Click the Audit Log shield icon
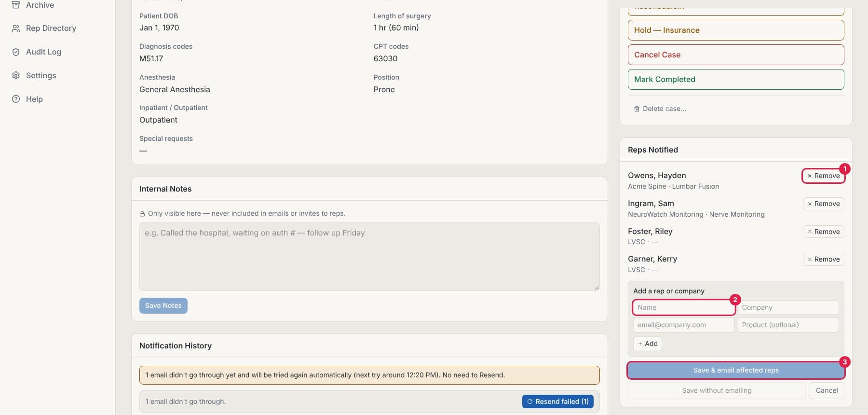The height and width of the screenshot is (415, 868). coord(16,52)
